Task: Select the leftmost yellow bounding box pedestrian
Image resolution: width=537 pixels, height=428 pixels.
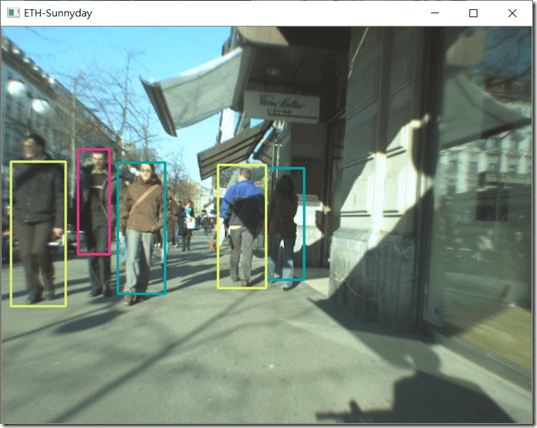Action: coord(38,234)
